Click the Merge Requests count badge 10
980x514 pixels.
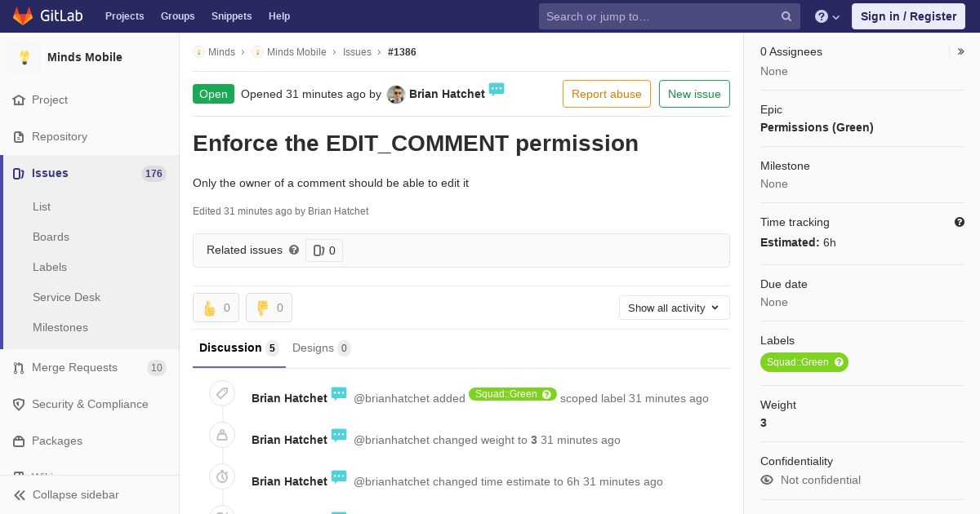point(157,368)
